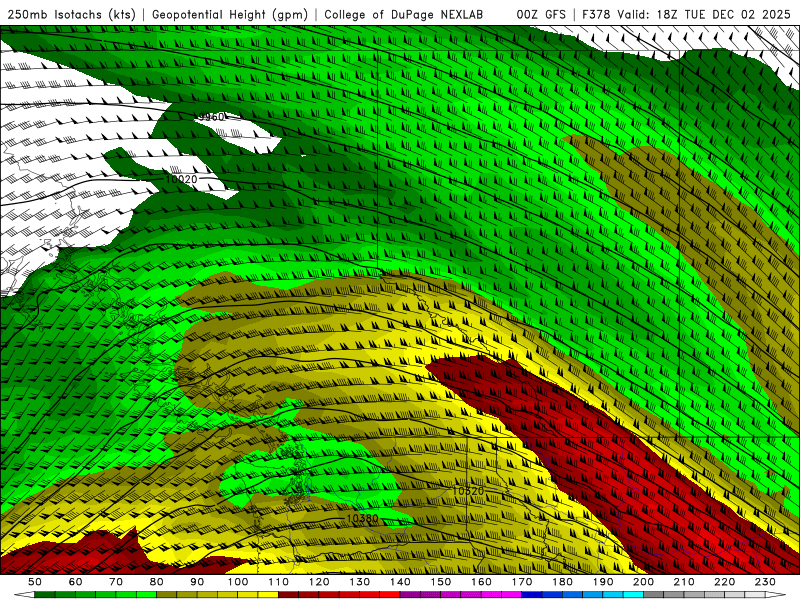Viewport: 800px width, 600px height.
Task: Click the cyan swatch left of 200
Action: (x=634, y=595)
